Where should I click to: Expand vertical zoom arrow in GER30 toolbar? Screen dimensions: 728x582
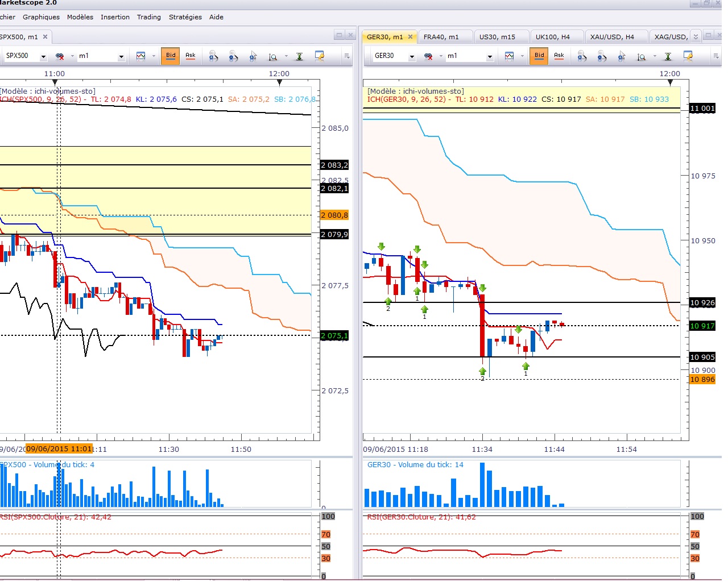pyautogui.click(x=655, y=56)
